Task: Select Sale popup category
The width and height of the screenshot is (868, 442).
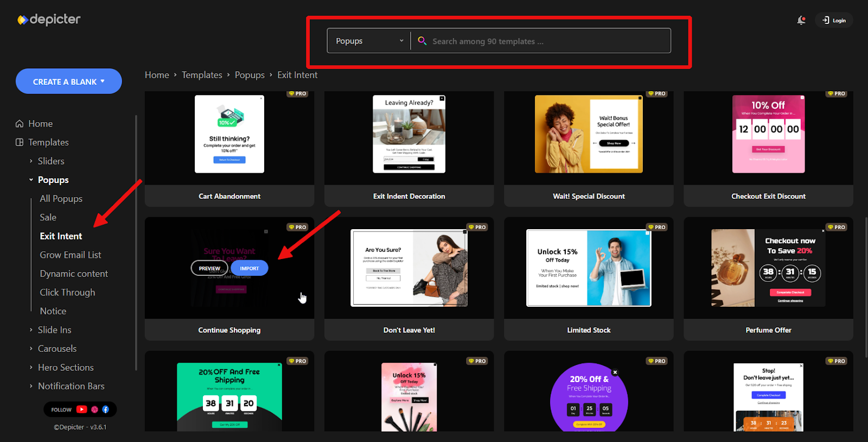Action: (x=48, y=217)
